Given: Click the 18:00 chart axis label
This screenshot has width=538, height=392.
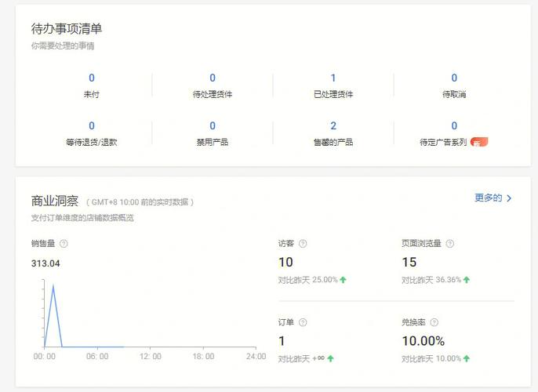Looking at the screenshot, I should click(203, 357).
